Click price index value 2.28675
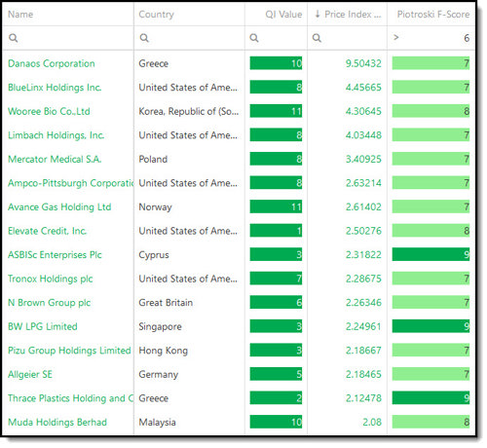This screenshot has width=487, height=448. click(x=363, y=279)
